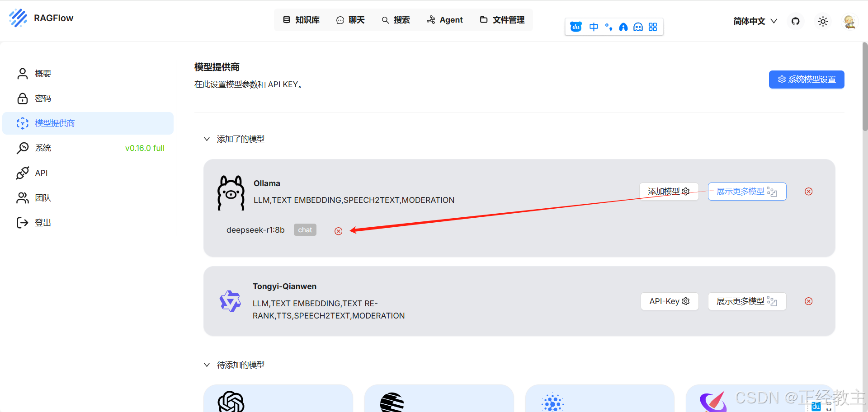The height and width of the screenshot is (412, 868).
Task: Click the v0.16.0 full version text
Action: coord(145,148)
